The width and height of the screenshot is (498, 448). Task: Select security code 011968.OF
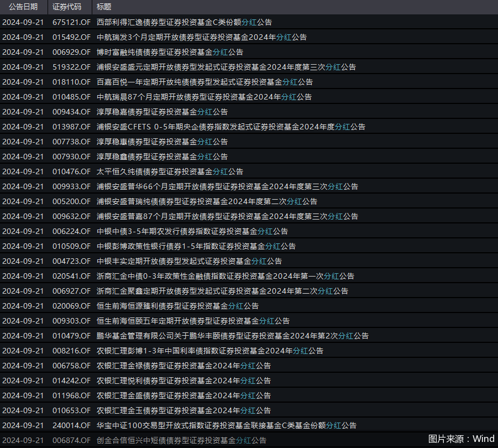[x=71, y=395]
